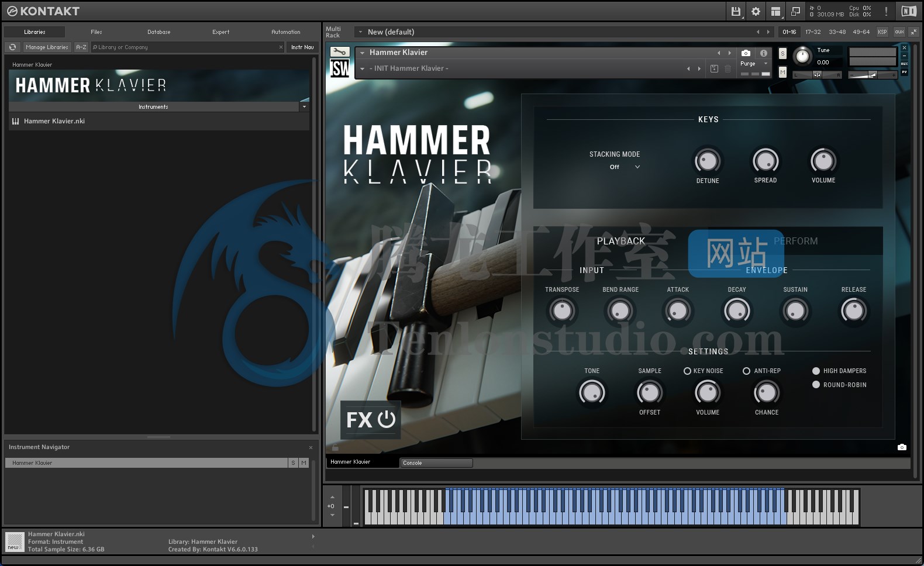Open Kontakt options gear icon
The height and width of the screenshot is (566, 924).
(x=756, y=11)
